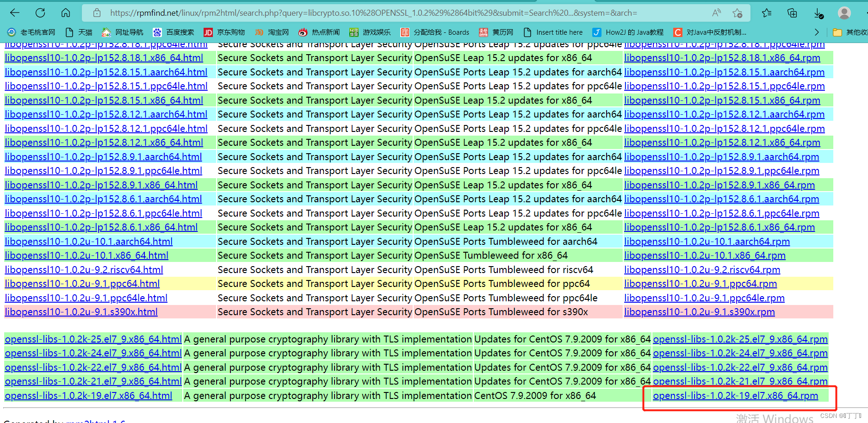Image resolution: width=868 pixels, height=423 pixels.
Task: Download libopenssl10-1.0.2p-lp152.8.15.1.ppc64le.rpm
Action: [725, 86]
